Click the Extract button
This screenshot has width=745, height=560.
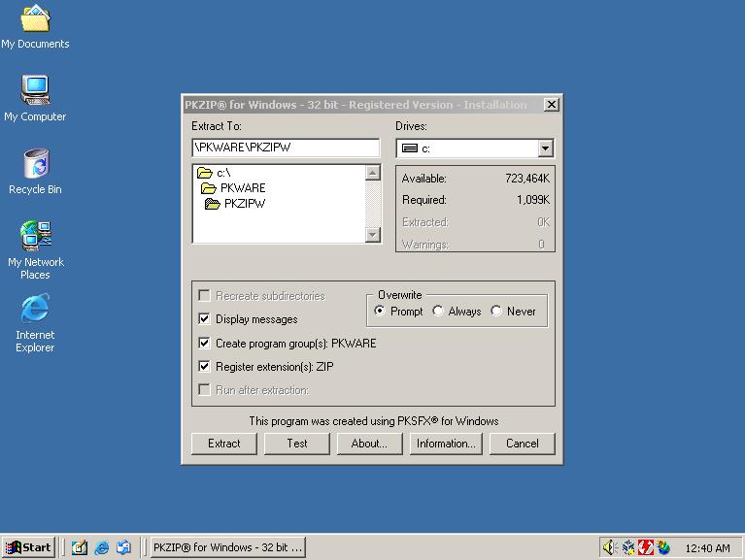[223, 444]
